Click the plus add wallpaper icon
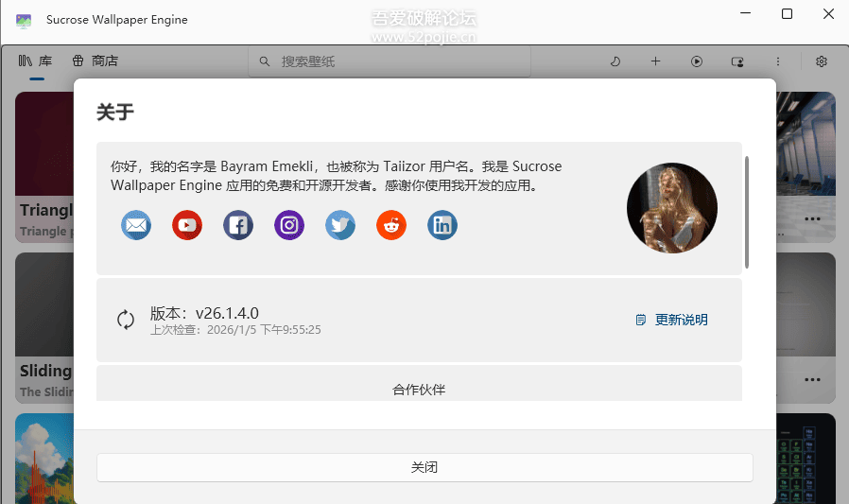The image size is (849, 504). pos(656,61)
